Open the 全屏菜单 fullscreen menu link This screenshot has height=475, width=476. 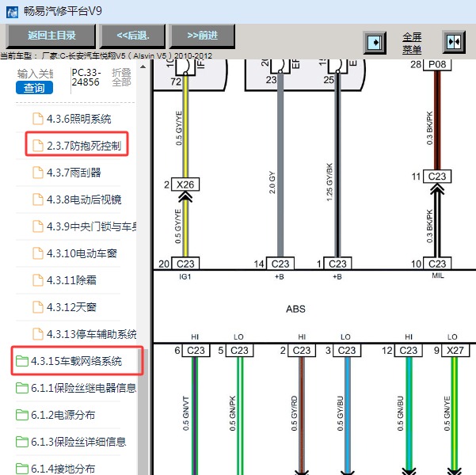pyautogui.click(x=412, y=43)
